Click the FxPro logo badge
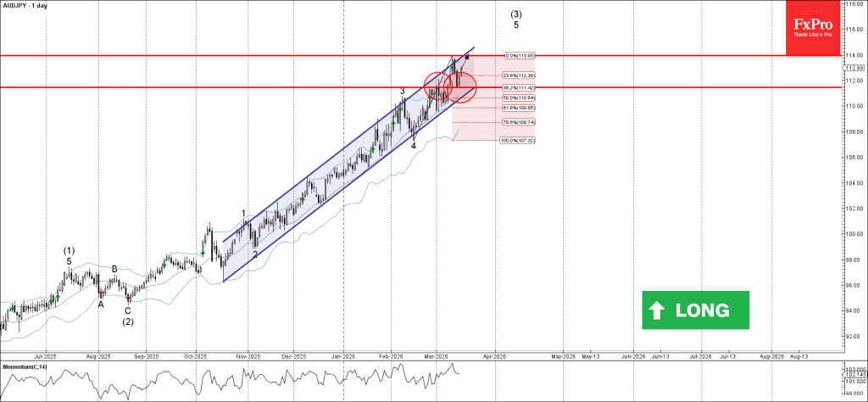The width and height of the screenshot is (868, 402). coord(813,28)
